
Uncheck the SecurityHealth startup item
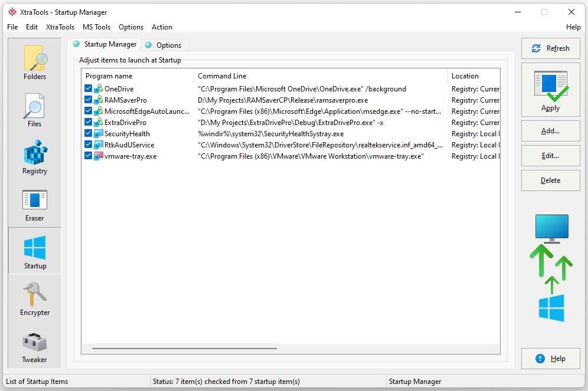tap(88, 133)
